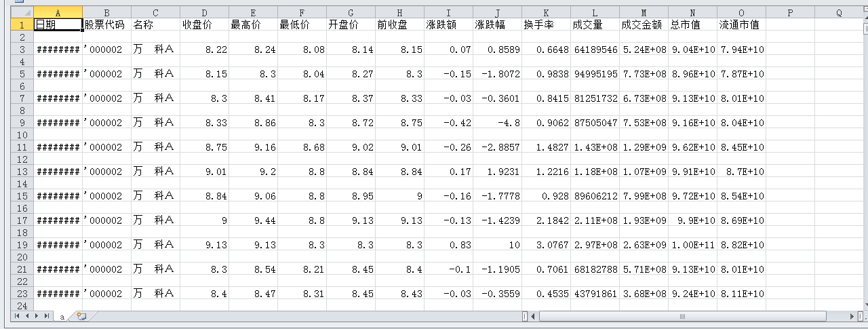The width and height of the screenshot is (868, 329).
Task: Select the 最低价 header cell
Action: [302, 24]
